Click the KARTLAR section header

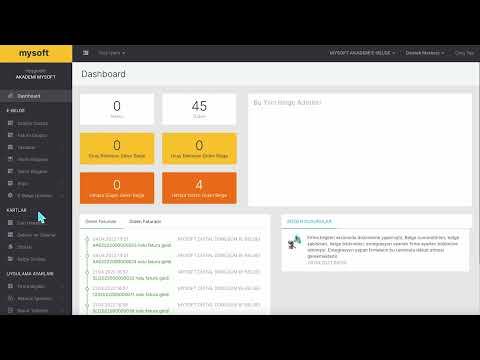pyautogui.click(x=16, y=210)
